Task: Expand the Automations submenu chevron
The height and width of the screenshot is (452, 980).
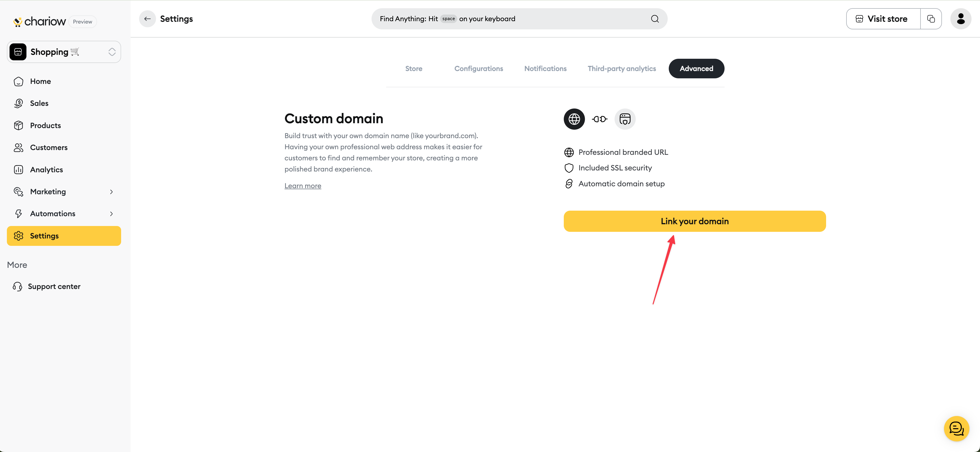Action: (112, 214)
